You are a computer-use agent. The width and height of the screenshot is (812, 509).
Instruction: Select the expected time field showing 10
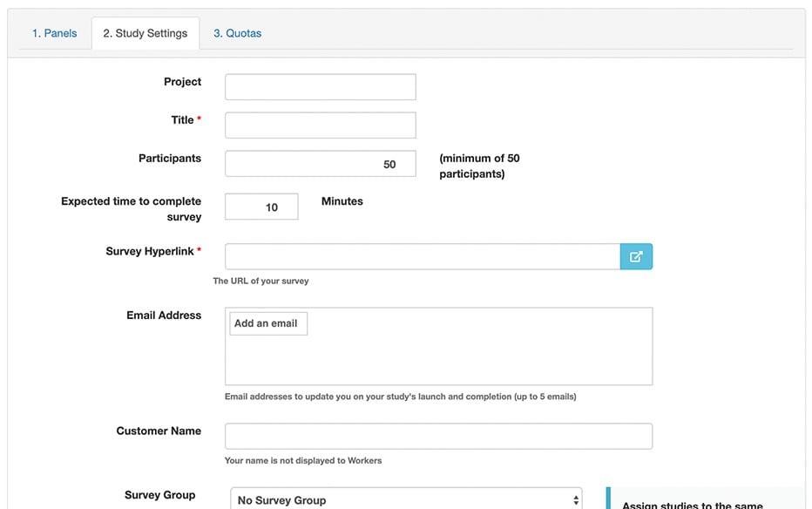(261, 207)
